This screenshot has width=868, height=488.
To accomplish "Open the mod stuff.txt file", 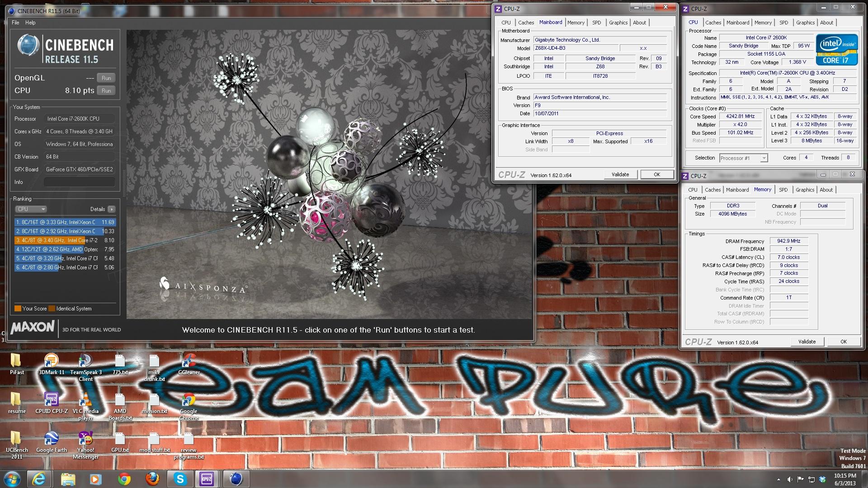I will click(154, 441).
